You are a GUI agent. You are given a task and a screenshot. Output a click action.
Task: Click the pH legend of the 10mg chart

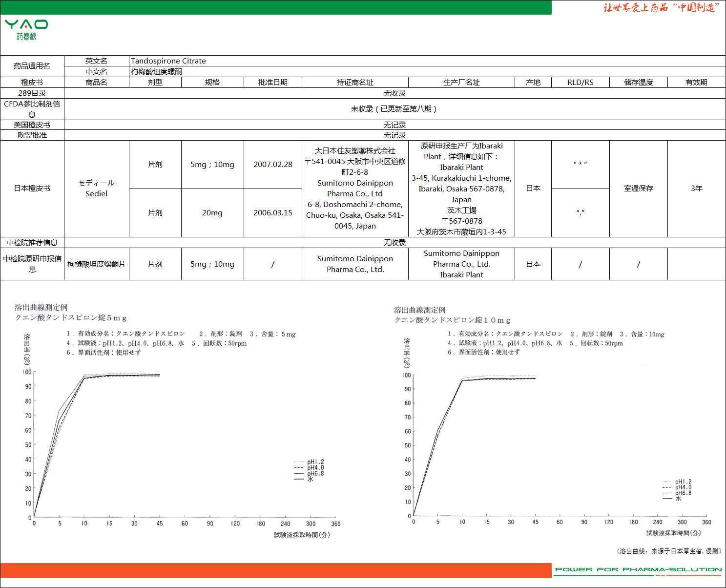[x=677, y=490]
